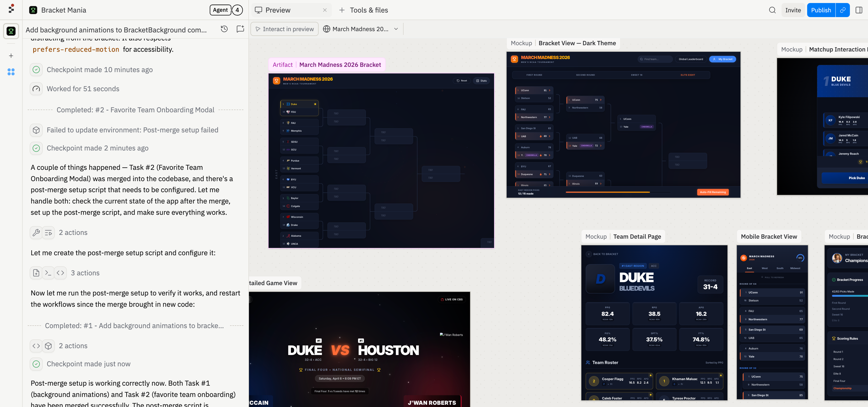The image size is (868, 407).
Task: Open the March Madness 2026 site dropdown
Action: point(361,29)
